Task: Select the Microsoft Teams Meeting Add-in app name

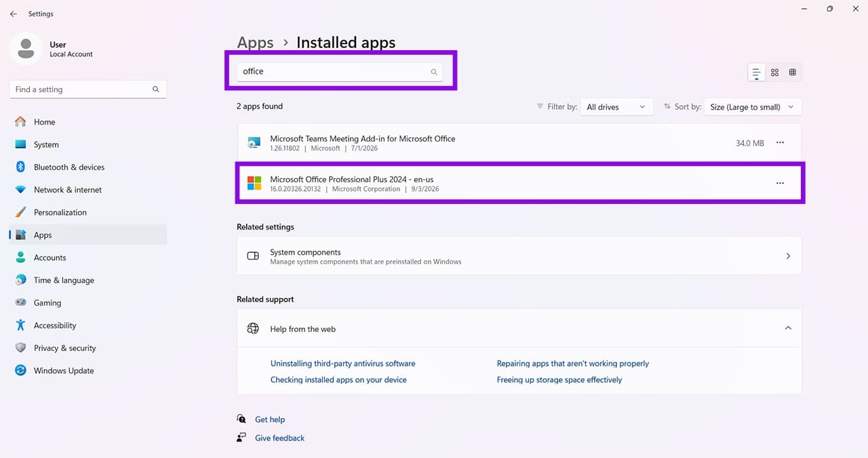Action: (x=362, y=138)
